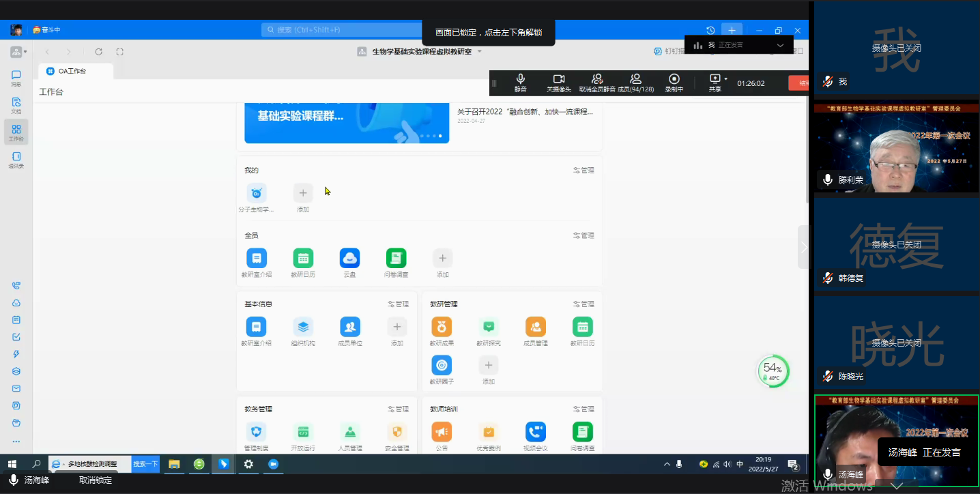Toggle the 关摄像头 camera button
Screen dimensions: 980x494
(559, 83)
